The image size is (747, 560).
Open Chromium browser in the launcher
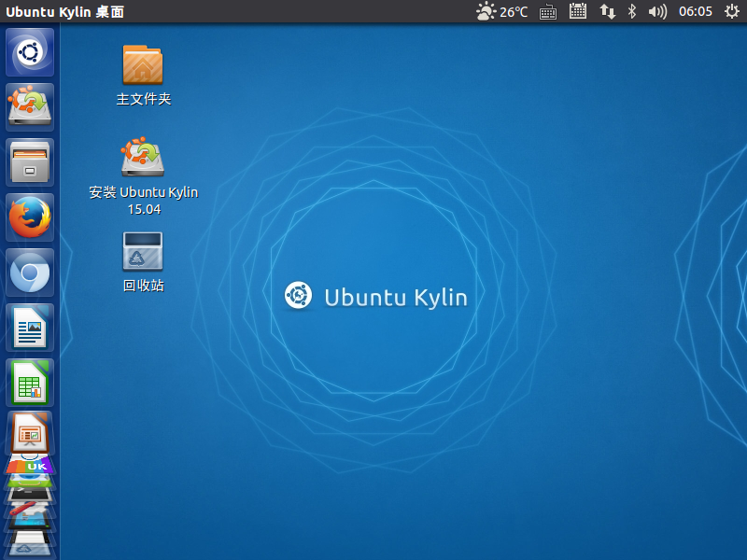30,273
